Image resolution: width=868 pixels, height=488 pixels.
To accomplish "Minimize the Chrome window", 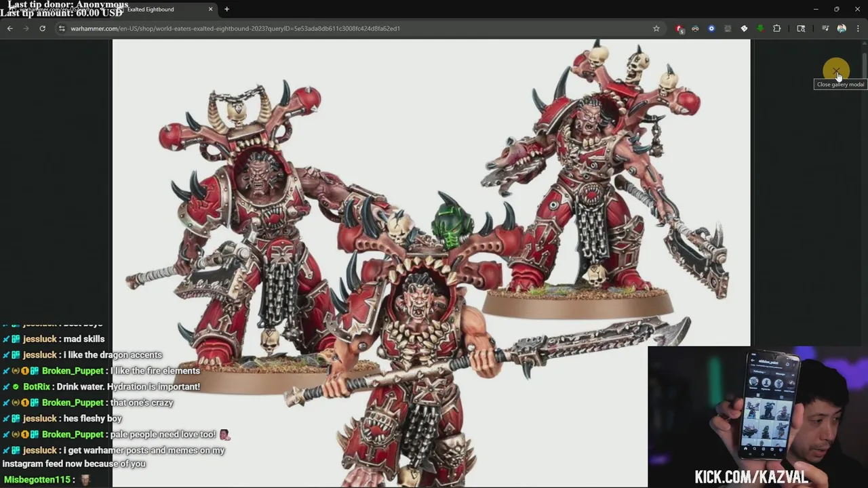I will point(816,9).
